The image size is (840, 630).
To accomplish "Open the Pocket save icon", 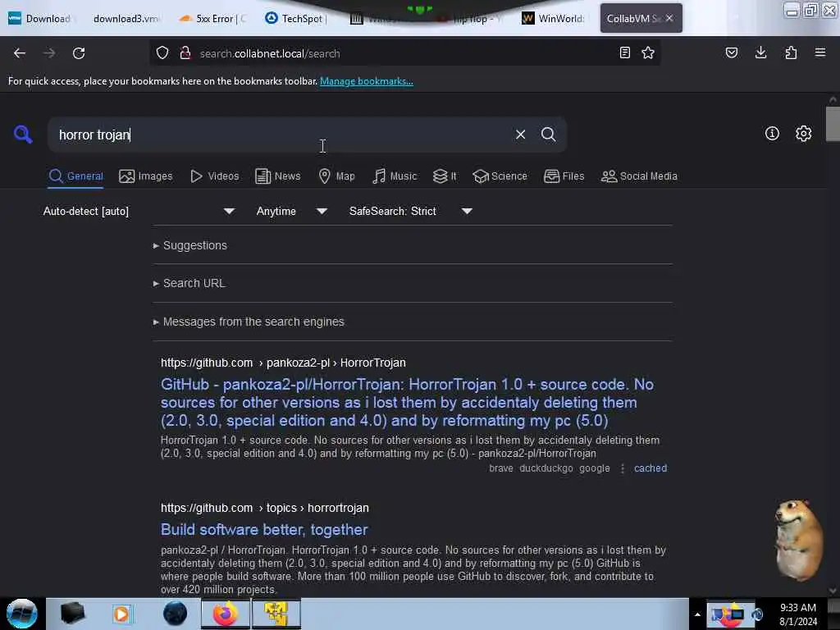I will click(731, 52).
